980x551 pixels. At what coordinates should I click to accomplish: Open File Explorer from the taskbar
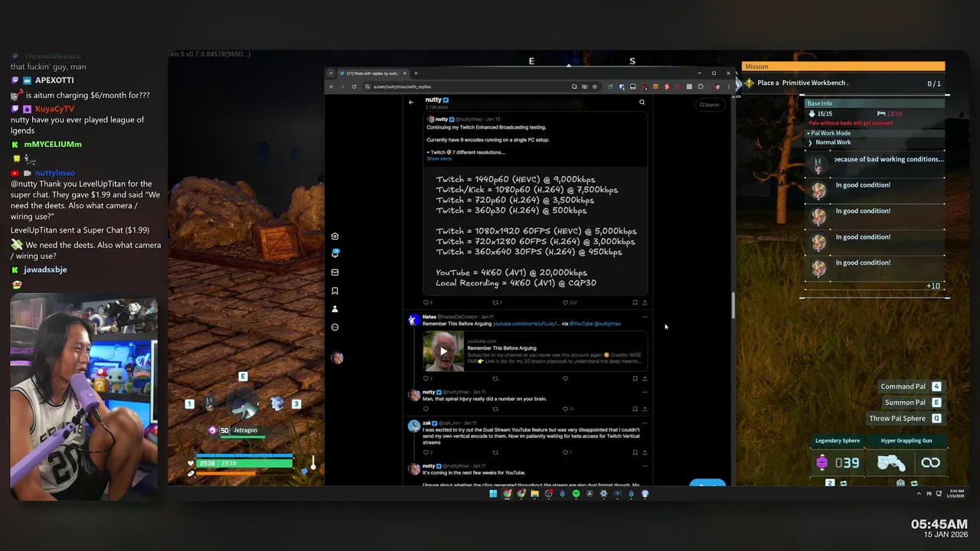[534, 494]
